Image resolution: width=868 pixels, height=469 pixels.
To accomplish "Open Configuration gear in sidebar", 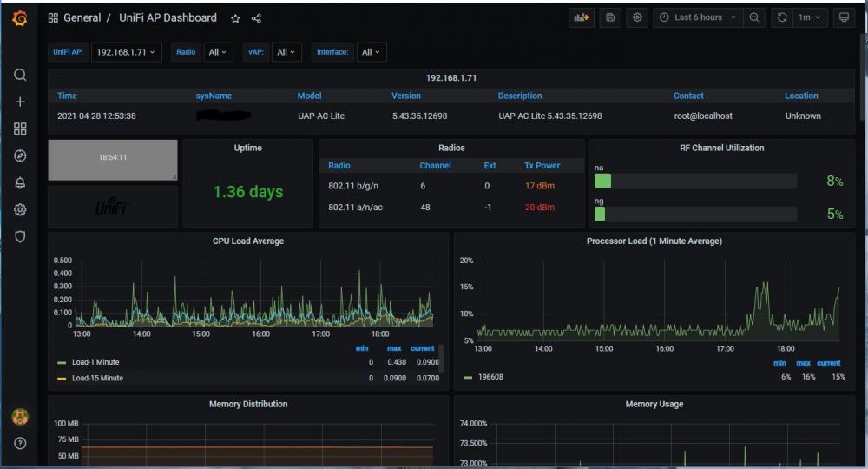I will tap(20, 209).
